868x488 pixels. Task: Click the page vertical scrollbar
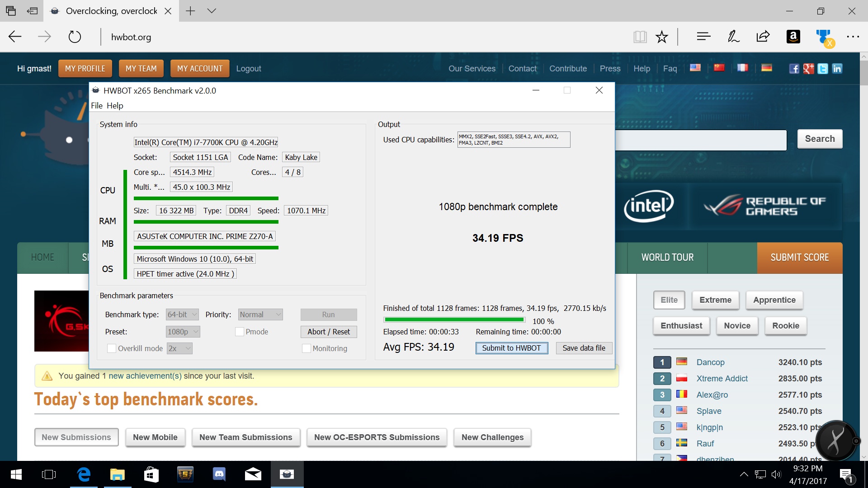pos(863,256)
